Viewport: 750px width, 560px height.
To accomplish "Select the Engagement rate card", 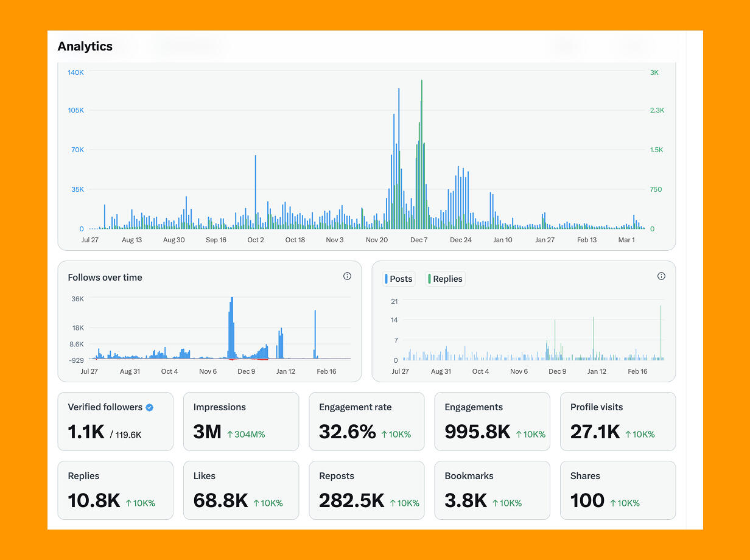I will click(367, 421).
